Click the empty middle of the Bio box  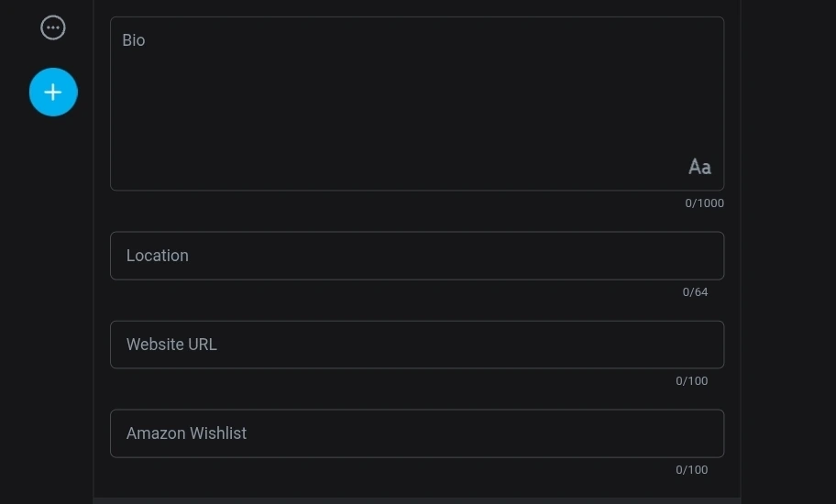pyautogui.click(x=417, y=110)
